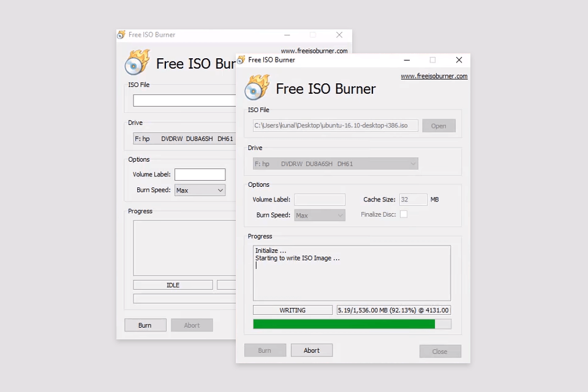The width and height of the screenshot is (588, 392).
Task: Click the flaming disc logo in the back window
Action: (x=137, y=62)
